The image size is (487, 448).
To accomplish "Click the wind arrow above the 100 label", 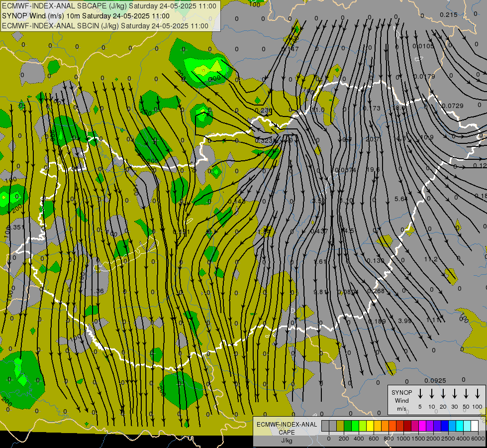I will (x=478, y=393).
